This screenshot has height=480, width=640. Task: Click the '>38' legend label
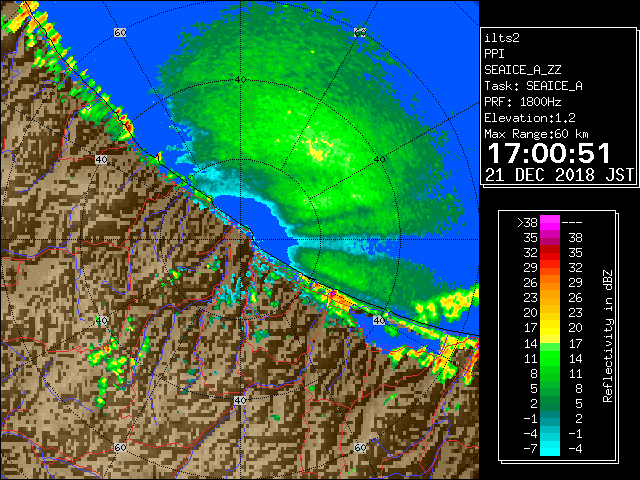[x=527, y=223]
